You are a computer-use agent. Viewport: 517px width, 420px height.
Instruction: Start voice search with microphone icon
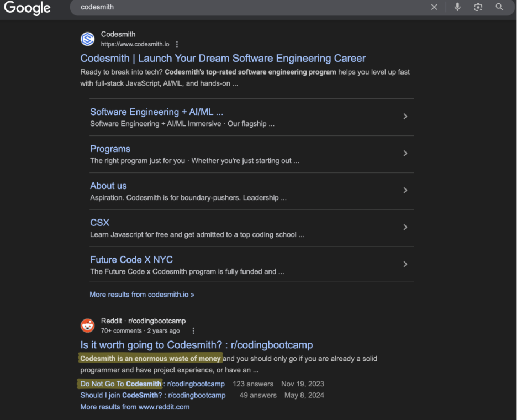457,7
